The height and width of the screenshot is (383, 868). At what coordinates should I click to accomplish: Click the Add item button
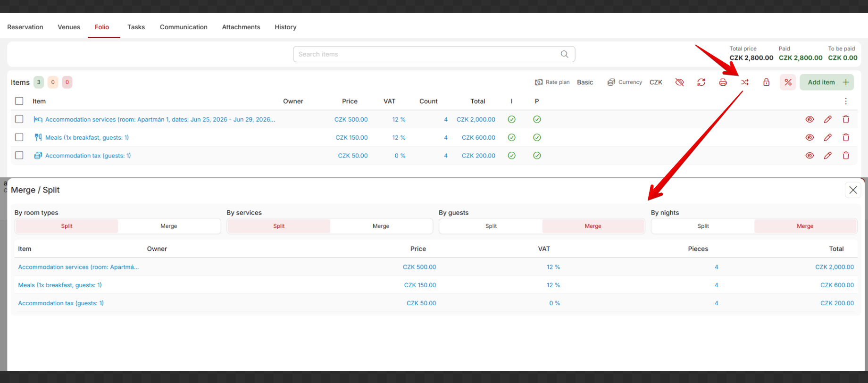click(826, 82)
